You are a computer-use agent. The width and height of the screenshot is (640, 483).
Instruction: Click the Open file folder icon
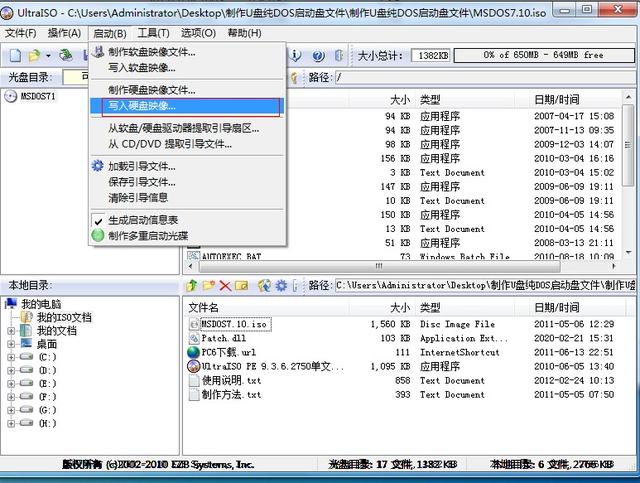[34, 55]
